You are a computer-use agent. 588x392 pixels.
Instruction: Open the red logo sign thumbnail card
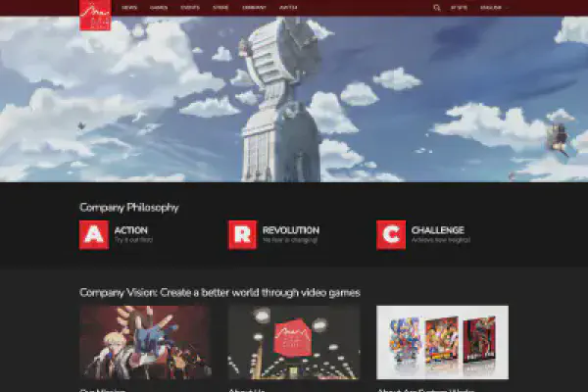(294, 342)
